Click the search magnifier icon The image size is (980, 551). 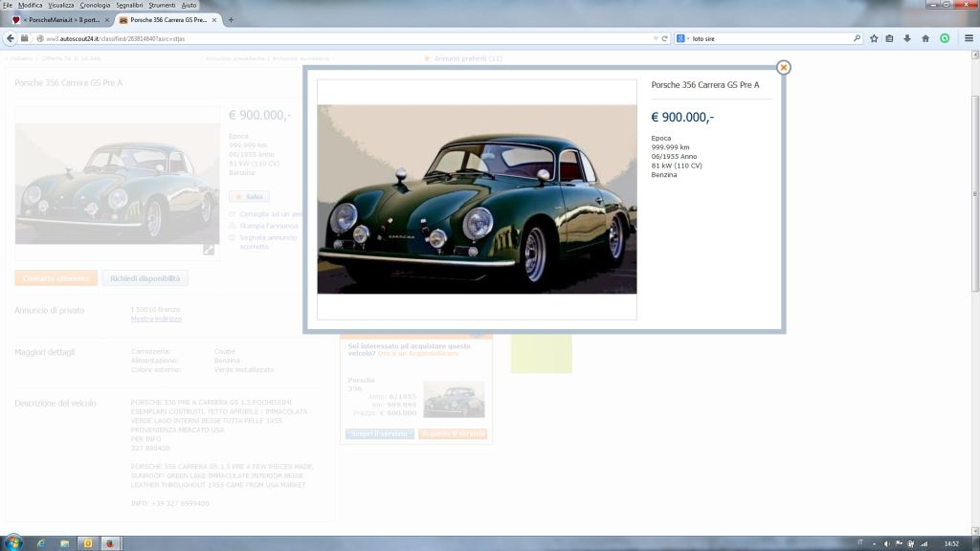(x=857, y=38)
